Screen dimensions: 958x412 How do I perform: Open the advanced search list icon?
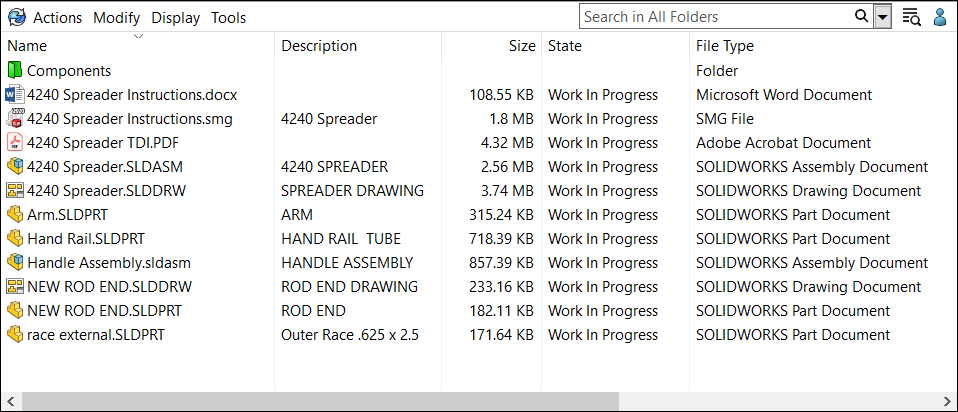click(911, 17)
